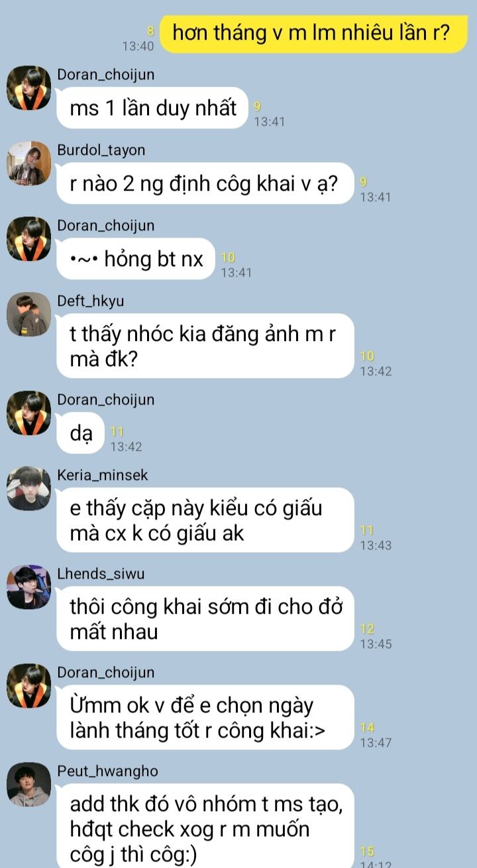Screen dimensions: 477x868
Task: Open Deft_hkyu's profile avatar
Action: tap(29, 314)
